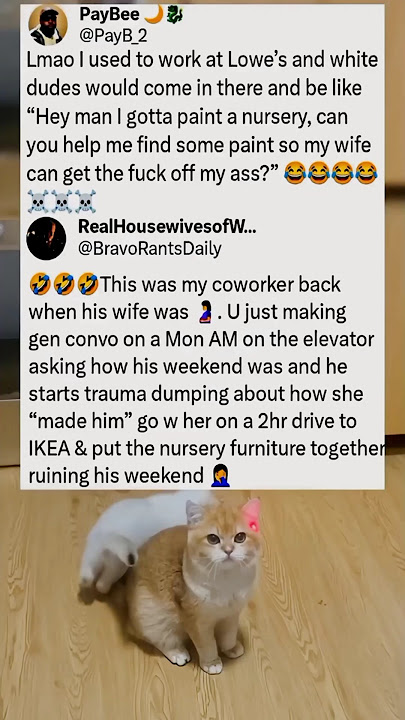Open the RealHousewivesofW... profile avatar

click(46, 239)
